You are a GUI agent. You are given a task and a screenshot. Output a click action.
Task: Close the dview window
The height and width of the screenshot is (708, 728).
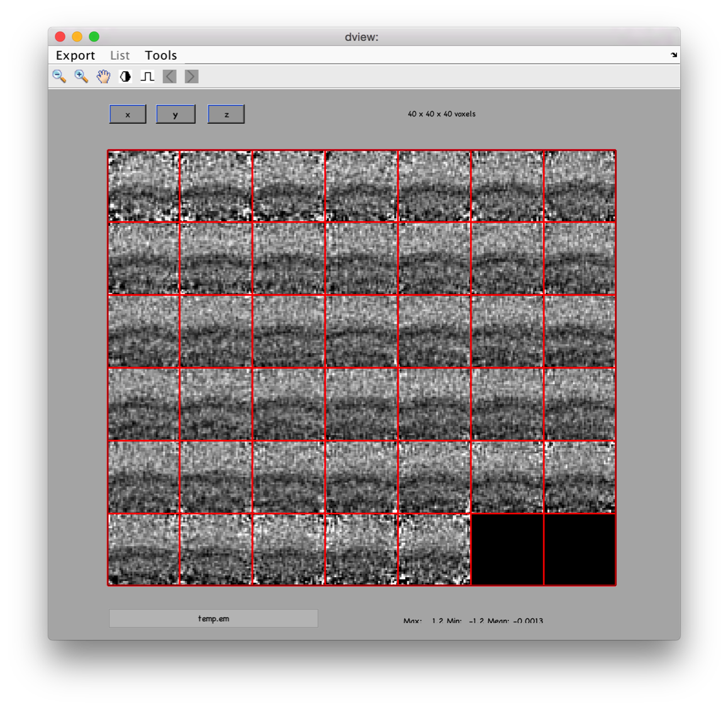tap(60, 37)
